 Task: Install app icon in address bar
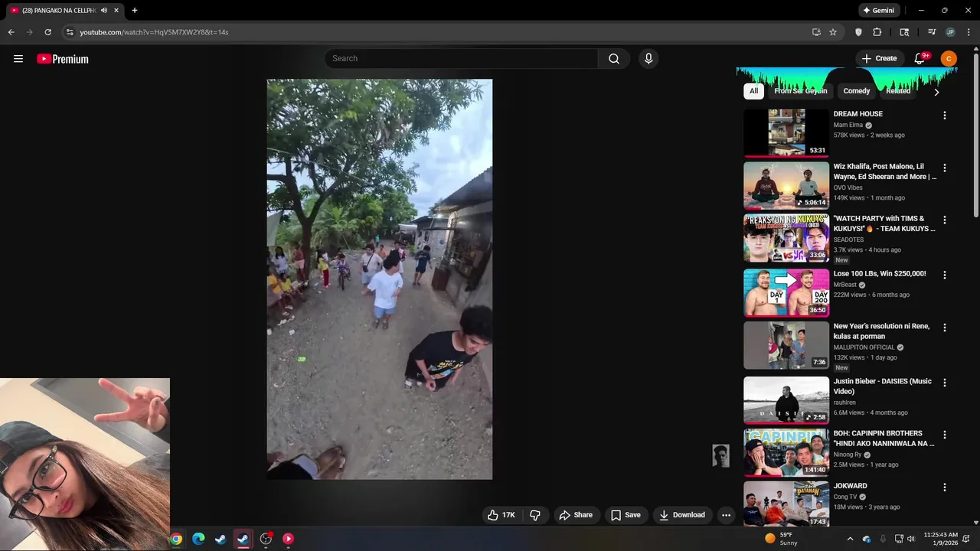pos(816,32)
